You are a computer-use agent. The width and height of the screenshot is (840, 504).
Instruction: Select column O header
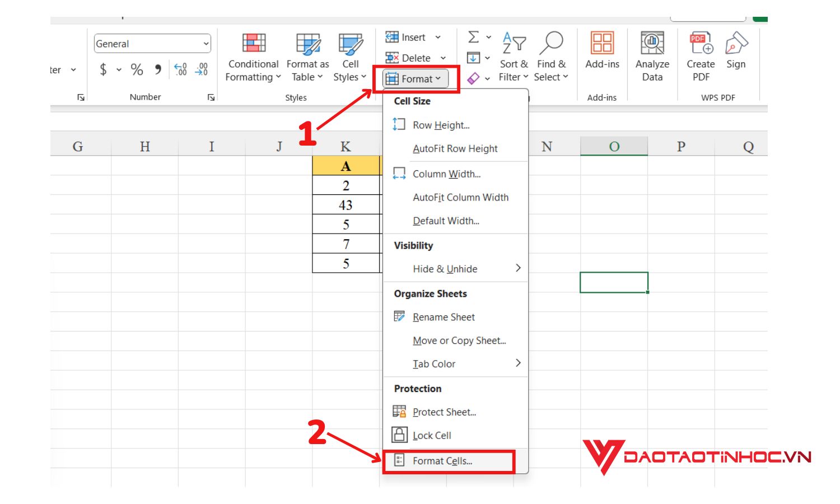614,146
